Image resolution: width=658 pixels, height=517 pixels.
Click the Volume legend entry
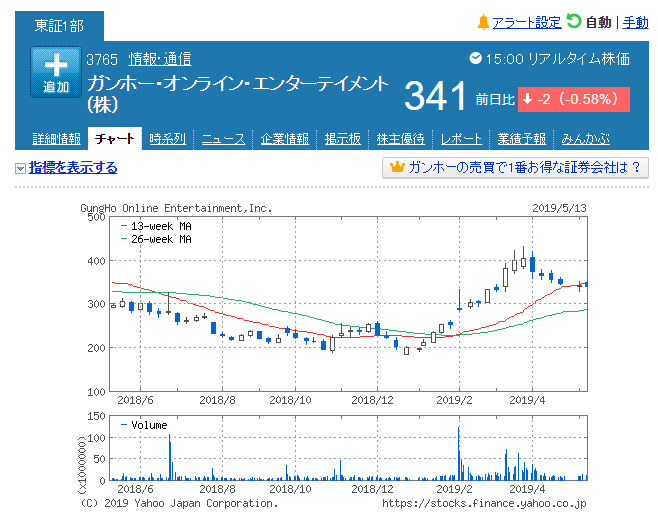(144, 425)
